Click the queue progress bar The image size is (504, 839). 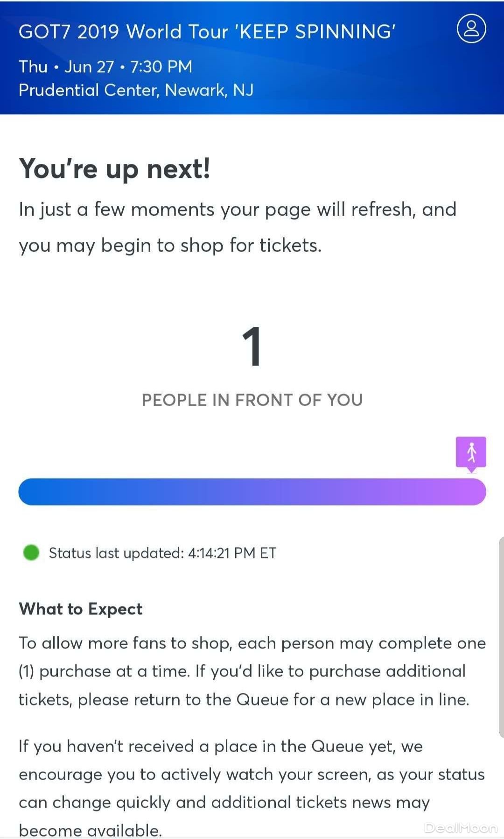point(252,492)
